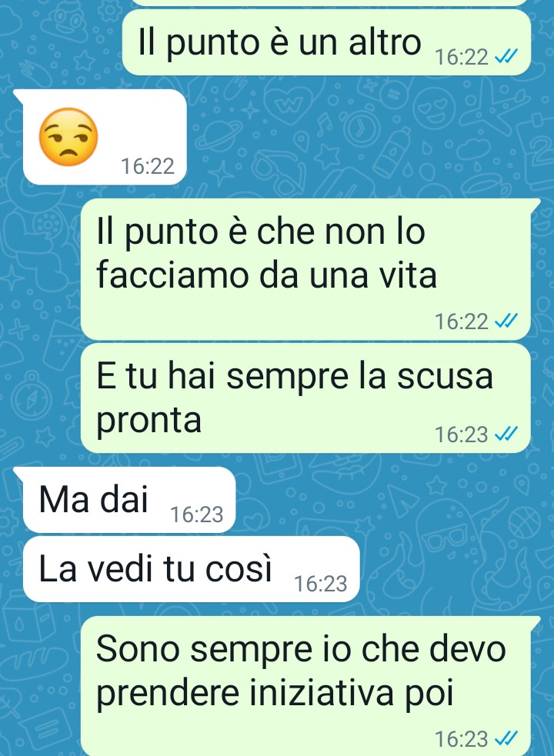Tap the 16:23 timestamp beside 'La vedi tu così'

pyautogui.click(x=320, y=584)
